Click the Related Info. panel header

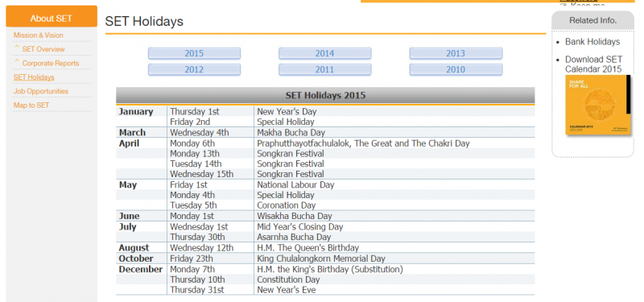click(x=592, y=20)
